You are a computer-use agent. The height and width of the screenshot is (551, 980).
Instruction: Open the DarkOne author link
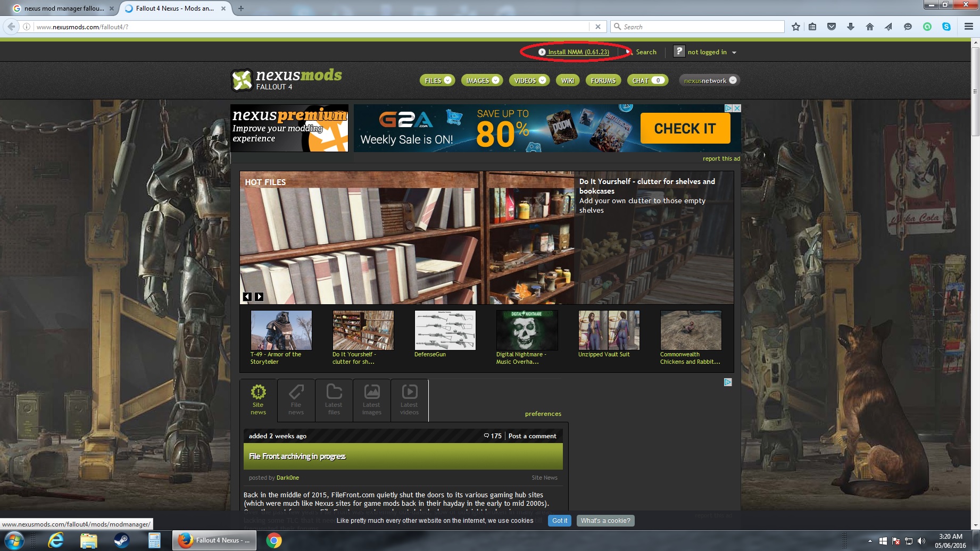coord(288,478)
